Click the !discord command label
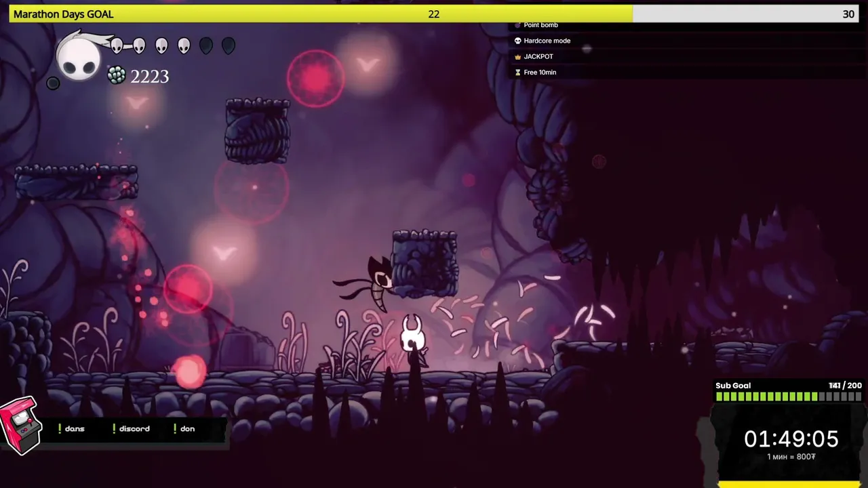Screen dimensions: 868x488 (132, 429)
